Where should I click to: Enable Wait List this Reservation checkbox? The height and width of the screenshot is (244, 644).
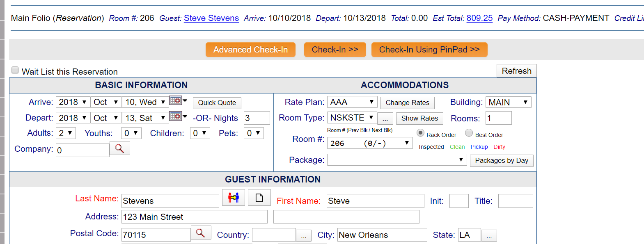[x=15, y=70]
